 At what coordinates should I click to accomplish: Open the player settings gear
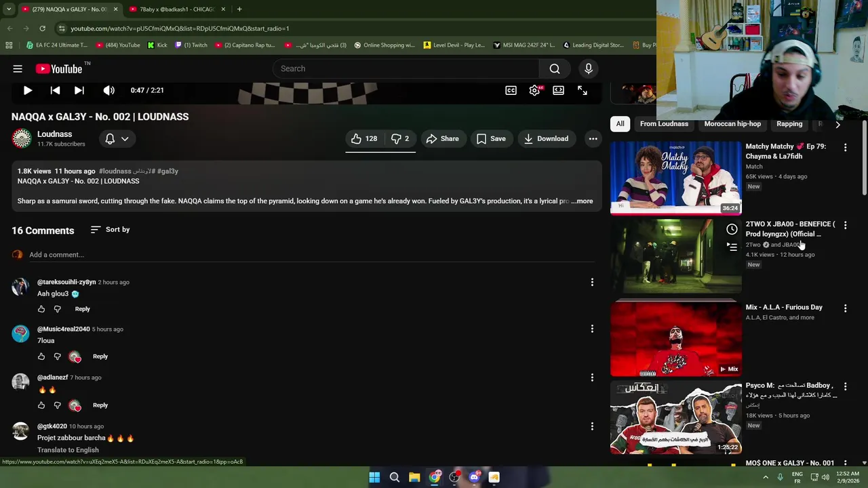tap(534, 90)
